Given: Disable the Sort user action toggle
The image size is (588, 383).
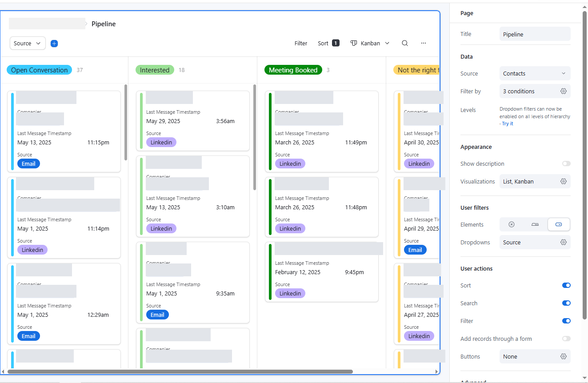Looking at the screenshot, I should pos(566,285).
